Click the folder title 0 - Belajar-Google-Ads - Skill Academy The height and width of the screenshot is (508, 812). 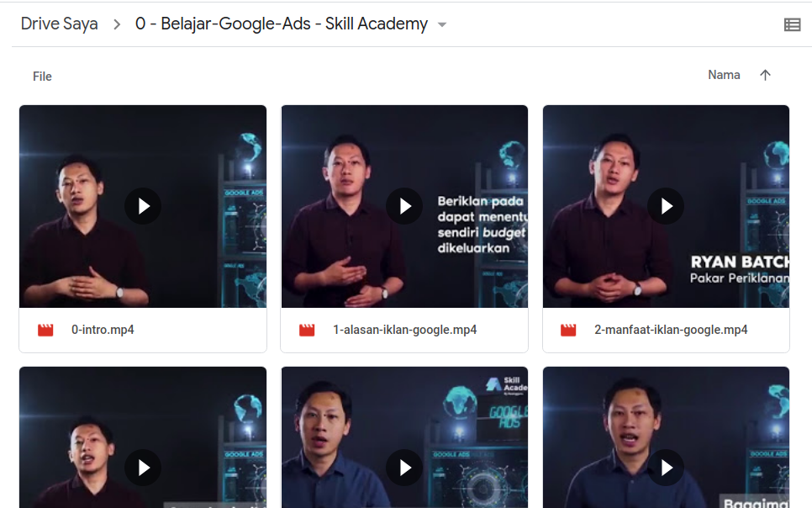[282, 24]
